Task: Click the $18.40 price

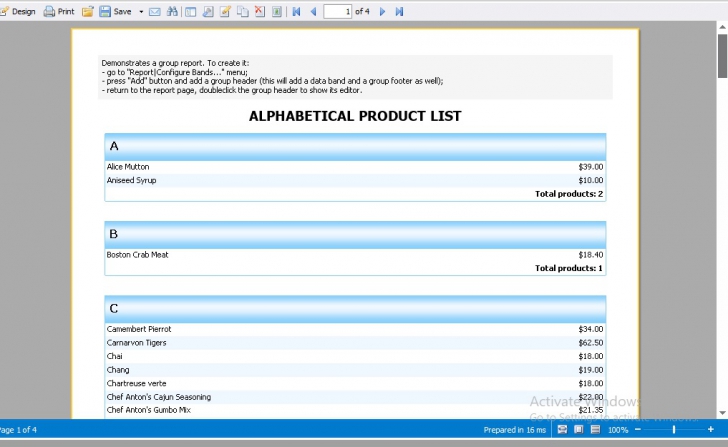Action: [x=591, y=255]
